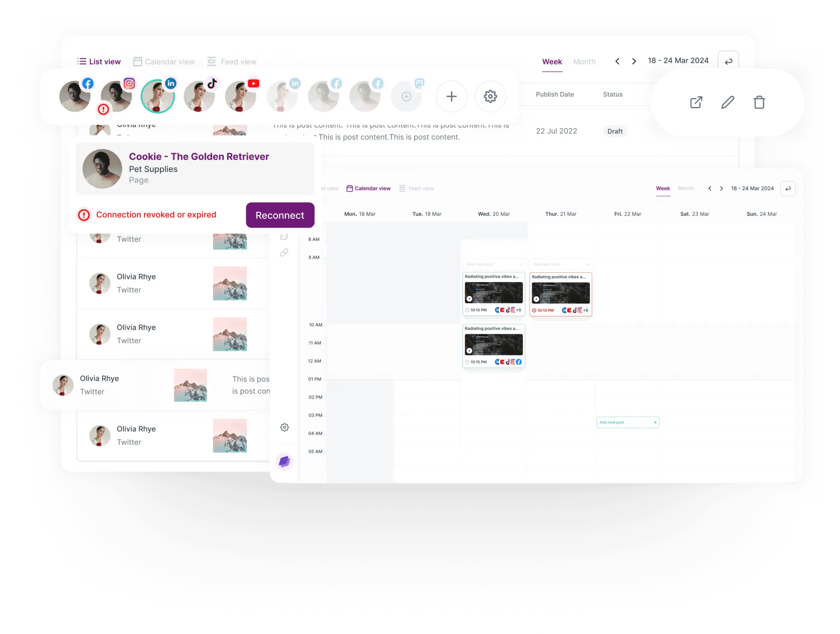Open settings gear icon in toolbar

490,96
